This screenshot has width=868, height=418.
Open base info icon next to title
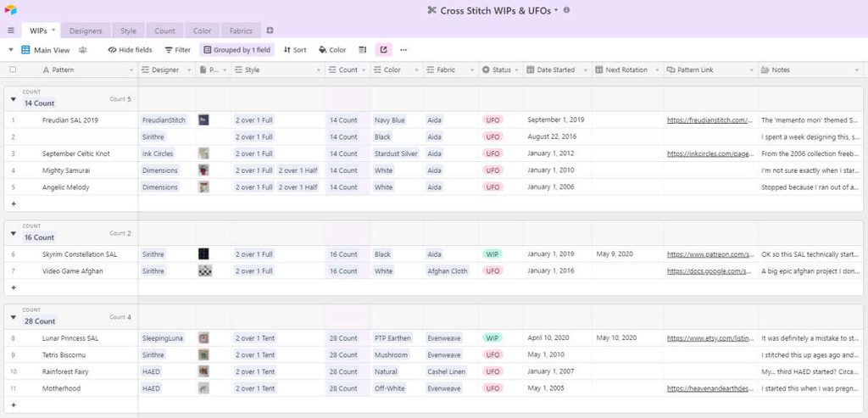[566, 10]
